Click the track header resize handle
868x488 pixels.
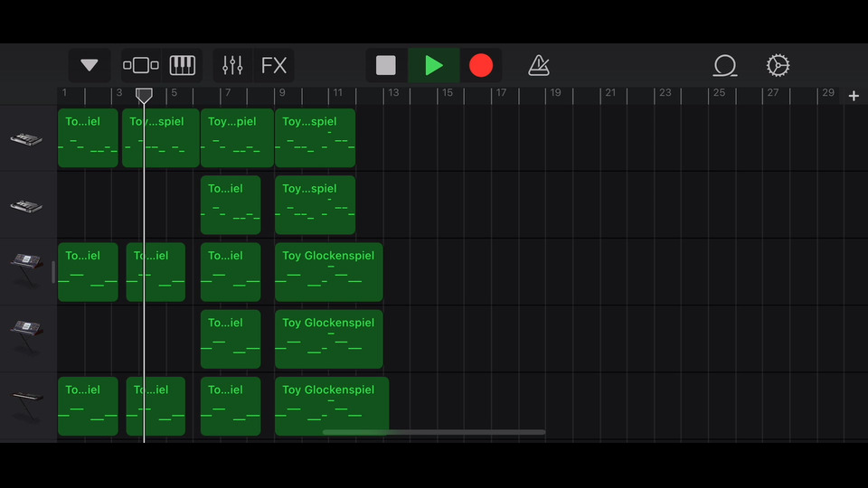coord(53,272)
